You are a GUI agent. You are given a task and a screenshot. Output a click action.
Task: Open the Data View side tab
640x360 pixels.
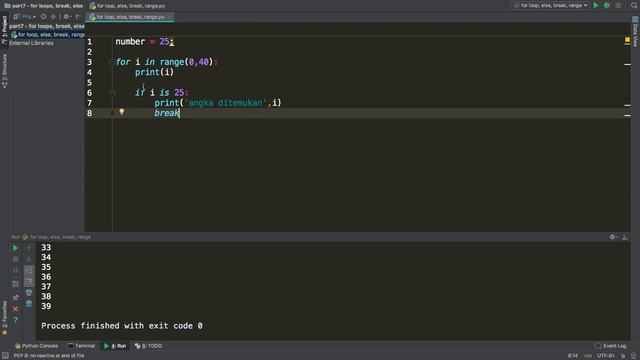(x=636, y=33)
